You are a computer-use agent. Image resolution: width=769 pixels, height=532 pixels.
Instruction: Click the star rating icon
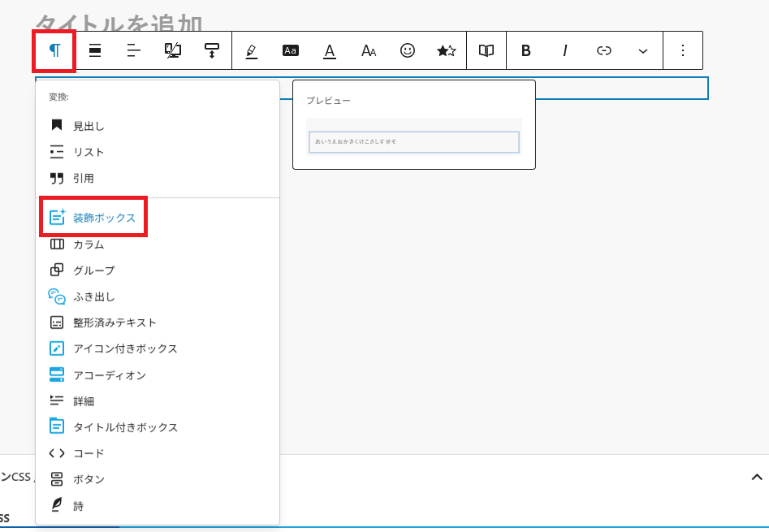coord(447,50)
